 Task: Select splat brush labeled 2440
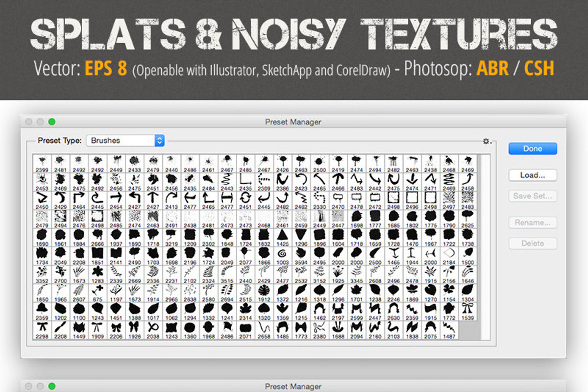tap(171, 164)
